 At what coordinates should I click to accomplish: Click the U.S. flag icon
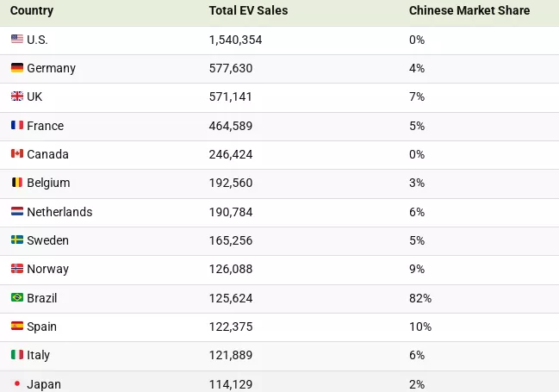(x=16, y=40)
